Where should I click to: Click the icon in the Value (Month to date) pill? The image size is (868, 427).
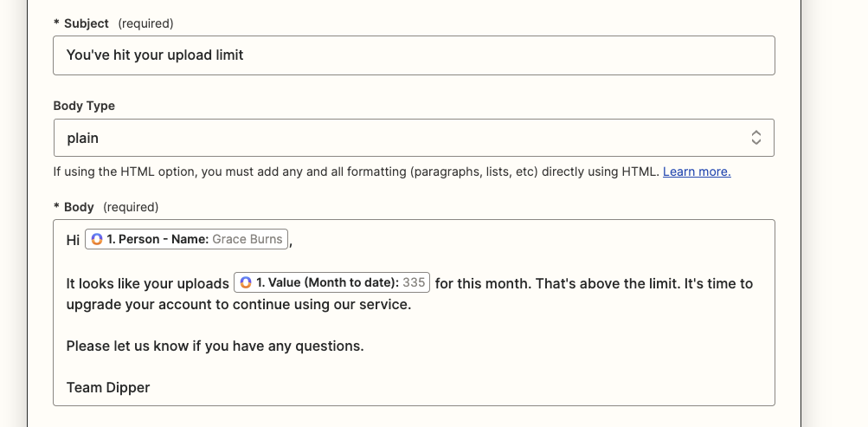pyautogui.click(x=246, y=282)
